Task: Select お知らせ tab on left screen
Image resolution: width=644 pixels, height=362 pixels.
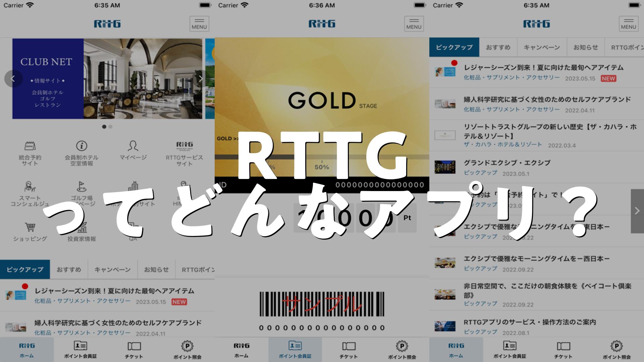Action: tap(156, 269)
